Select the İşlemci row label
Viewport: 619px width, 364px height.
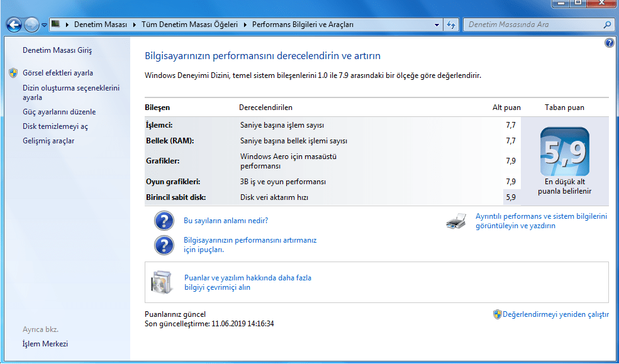[160, 125]
